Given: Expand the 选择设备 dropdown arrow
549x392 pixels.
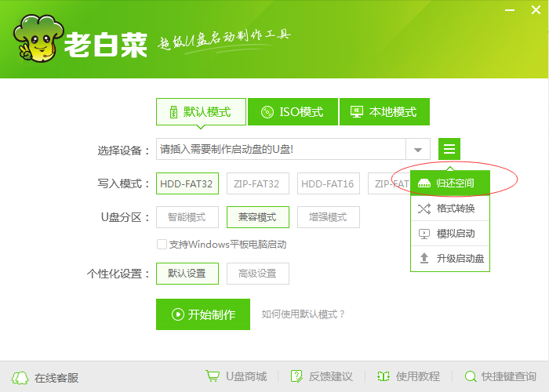Looking at the screenshot, I should [418, 150].
